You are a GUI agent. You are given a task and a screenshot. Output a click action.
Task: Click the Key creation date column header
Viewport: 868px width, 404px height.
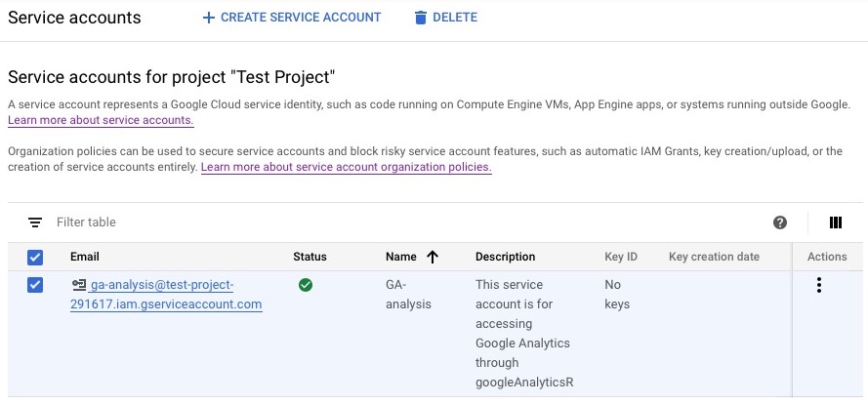[x=714, y=257]
